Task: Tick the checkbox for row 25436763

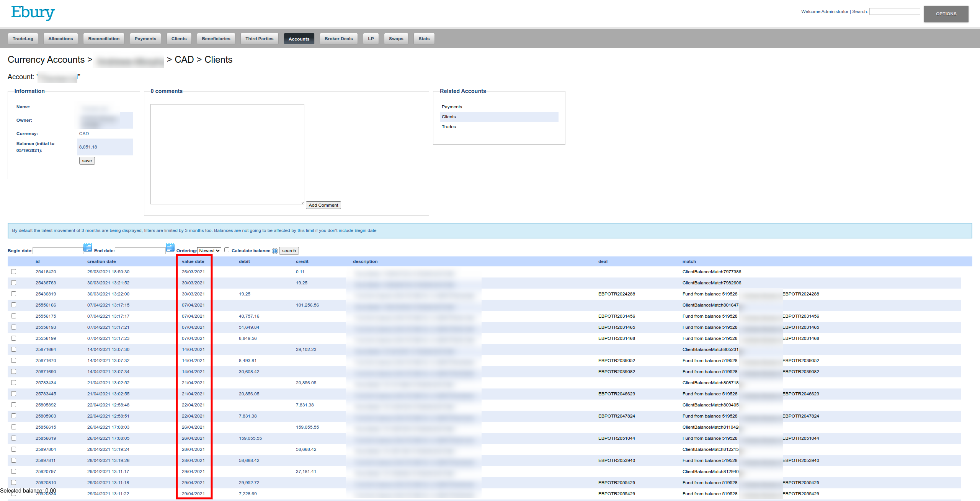Action: tap(14, 283)
